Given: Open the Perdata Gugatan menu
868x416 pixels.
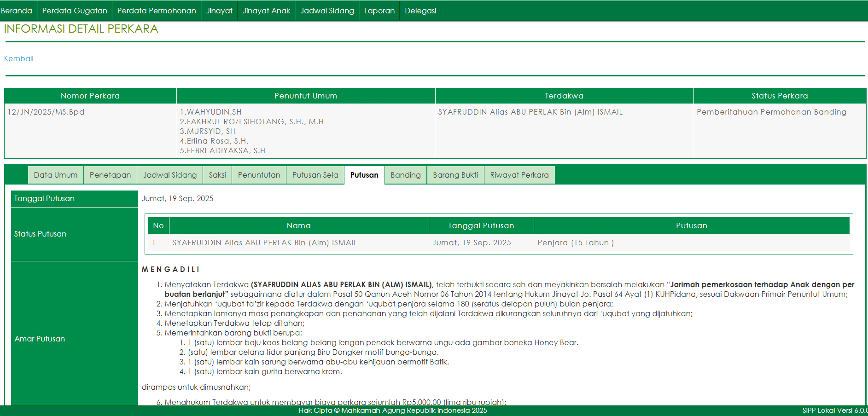Looking at the screenshot, I should pos(75,11).
